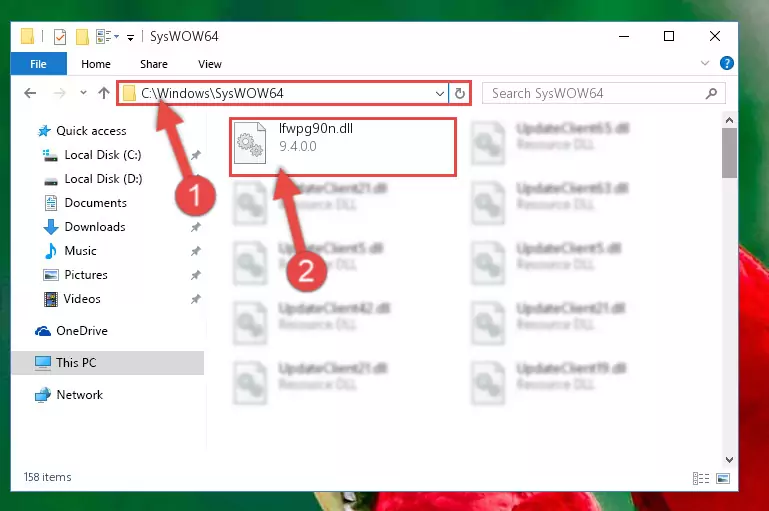The height and width of the screenshot is (511, 769).
Task: Click the lfwpg90n.dll gear file icon
Action: point(250,143)
